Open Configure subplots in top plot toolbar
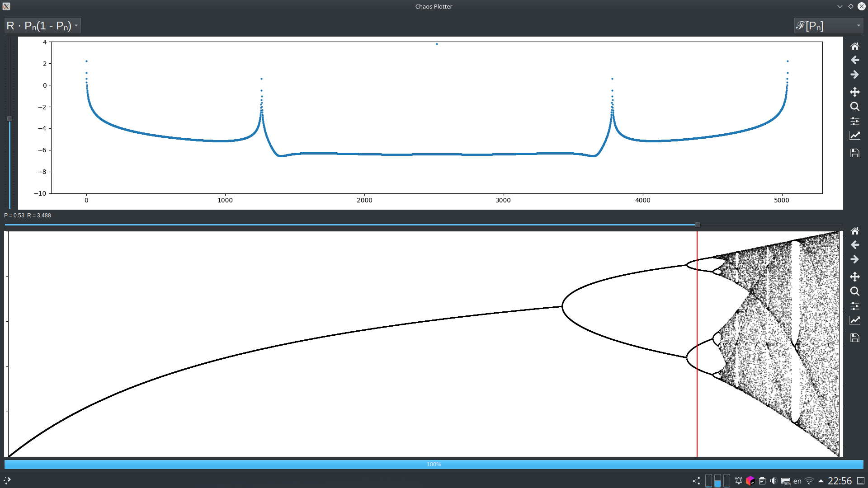 click(854, 121)
